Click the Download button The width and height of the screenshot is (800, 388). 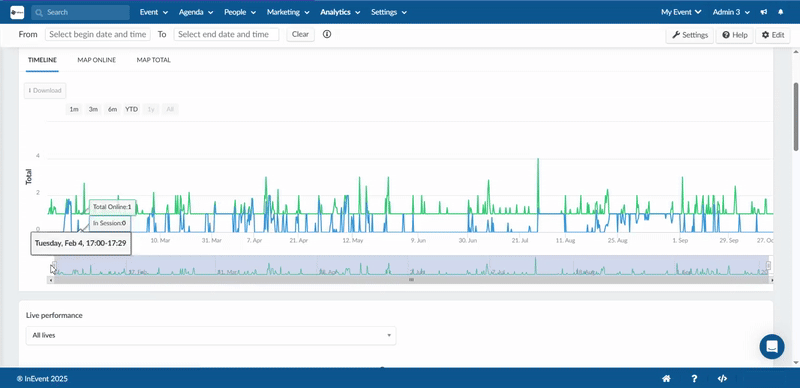[x=45, y=90]
